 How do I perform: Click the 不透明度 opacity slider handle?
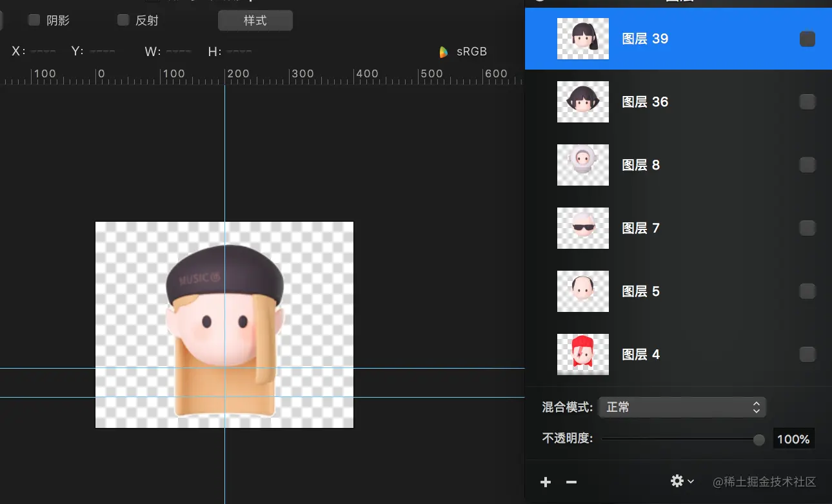coord(759,440)
